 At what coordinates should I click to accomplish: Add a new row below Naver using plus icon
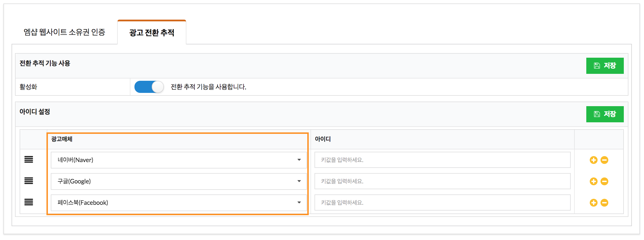pyautogui.click(x=594, y=160)
